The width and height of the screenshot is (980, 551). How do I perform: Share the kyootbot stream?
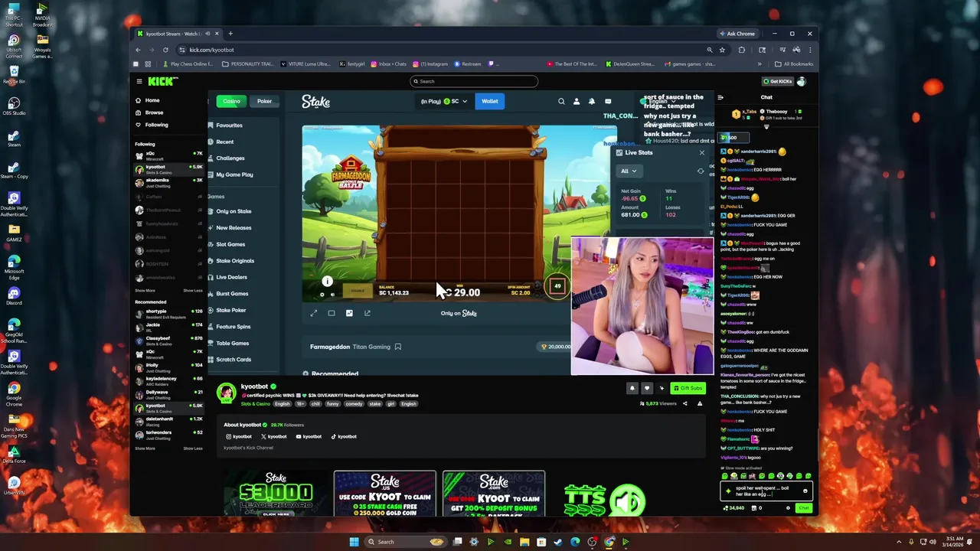(x=685, y=403)
